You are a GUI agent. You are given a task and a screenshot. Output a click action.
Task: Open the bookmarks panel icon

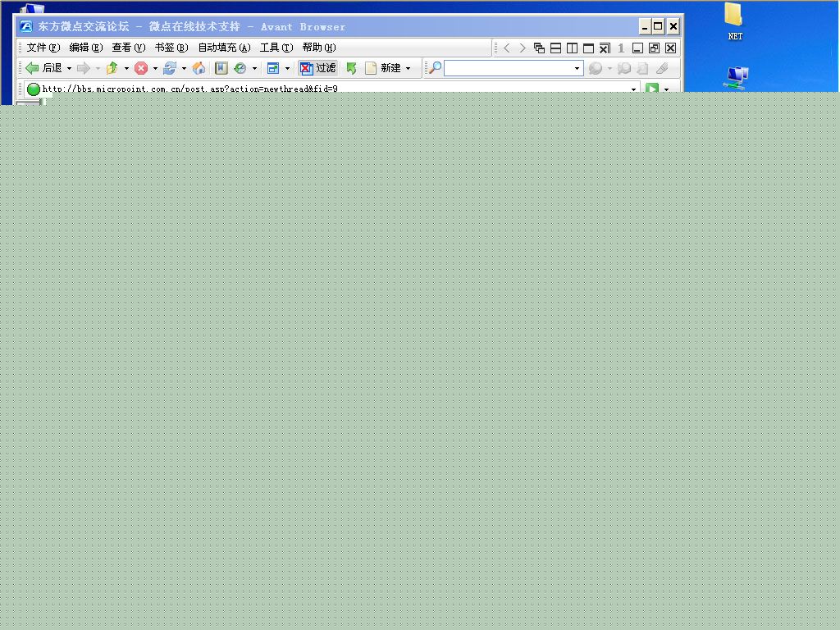pos(221,68)
